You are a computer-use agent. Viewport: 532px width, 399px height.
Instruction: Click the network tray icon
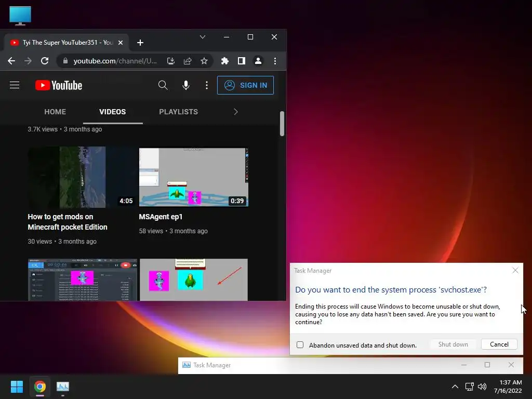469,387
